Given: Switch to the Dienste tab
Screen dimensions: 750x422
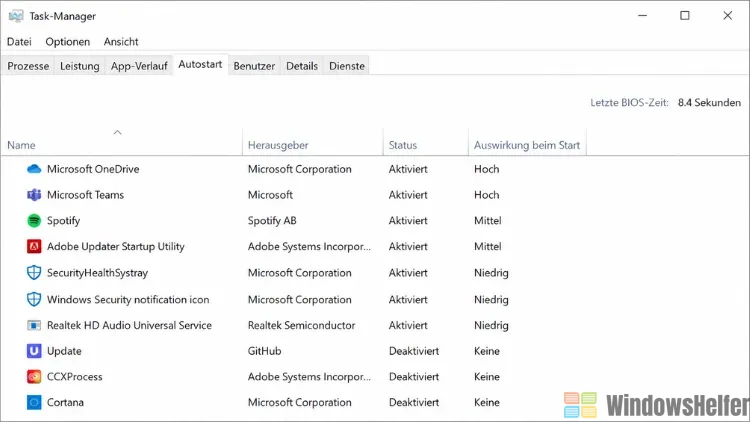Looking at the screenshot, I should (347, 66).
